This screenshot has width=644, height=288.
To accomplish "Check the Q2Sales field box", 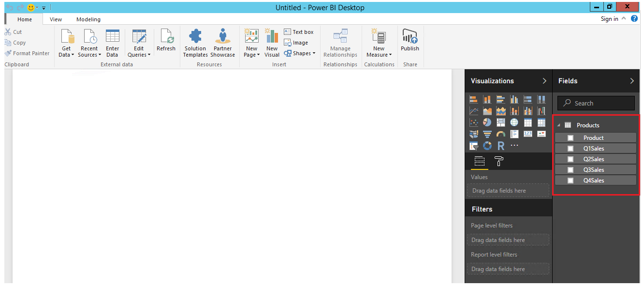I will point(571,159).
